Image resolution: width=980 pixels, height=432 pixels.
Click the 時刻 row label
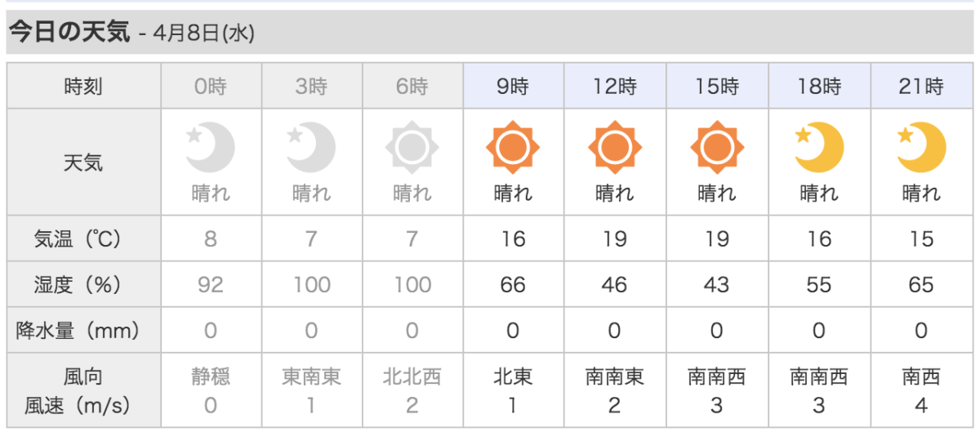[83, 86]
